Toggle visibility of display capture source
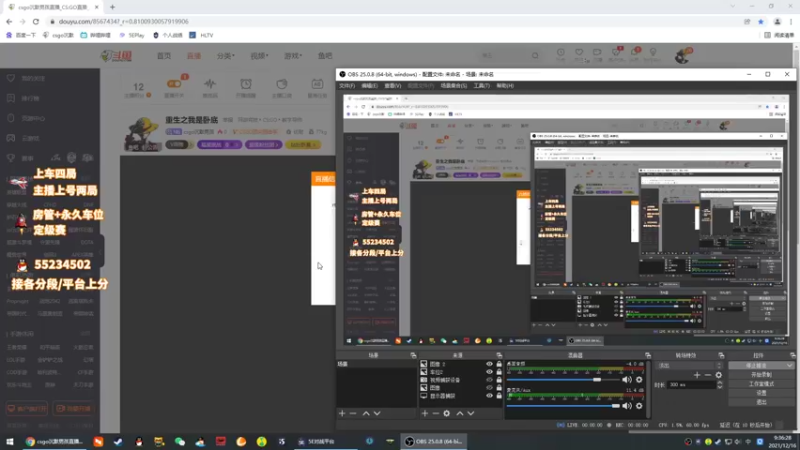 (489, 396)
